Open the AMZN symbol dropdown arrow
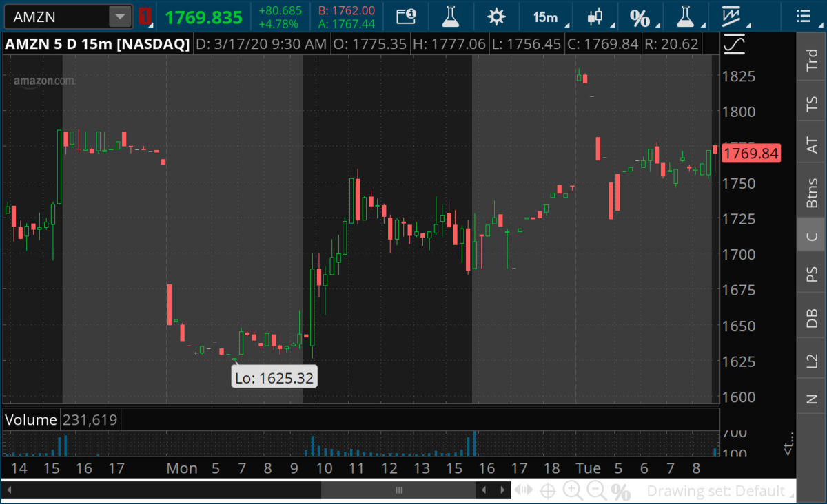This screenshot has height=504, width=827. pyautogui.click(x=121, y=17)
